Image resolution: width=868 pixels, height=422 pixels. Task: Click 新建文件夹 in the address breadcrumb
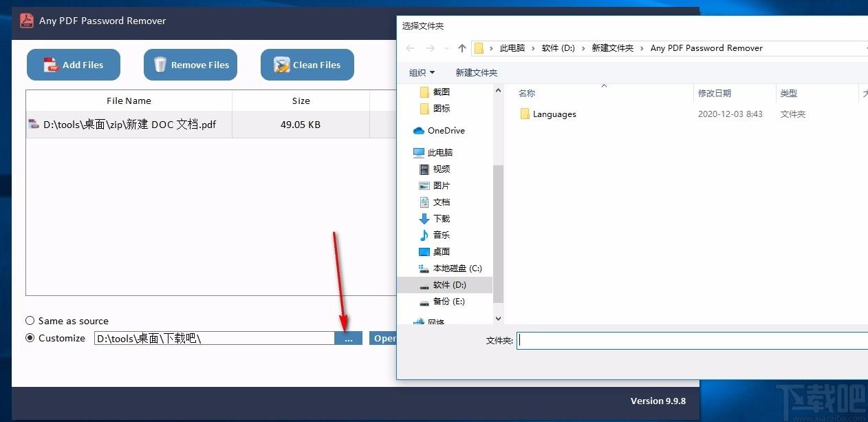612,48
